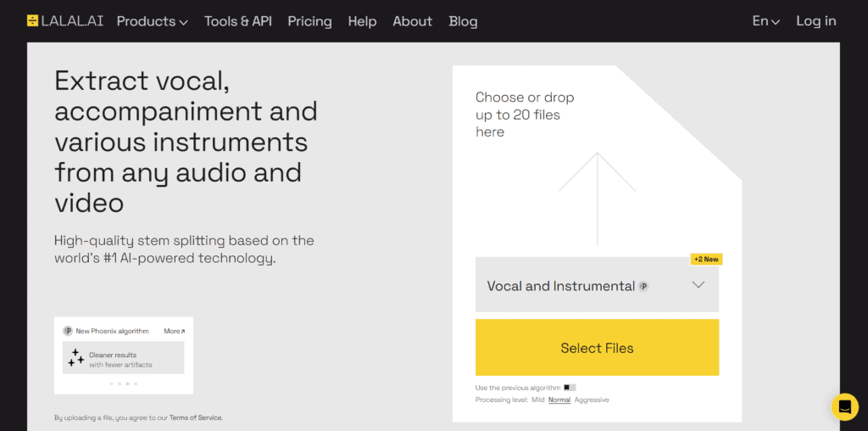Select the first carousel dot on promo card
Viewport: 868px width, 431px height.
[x=111, y=383]
